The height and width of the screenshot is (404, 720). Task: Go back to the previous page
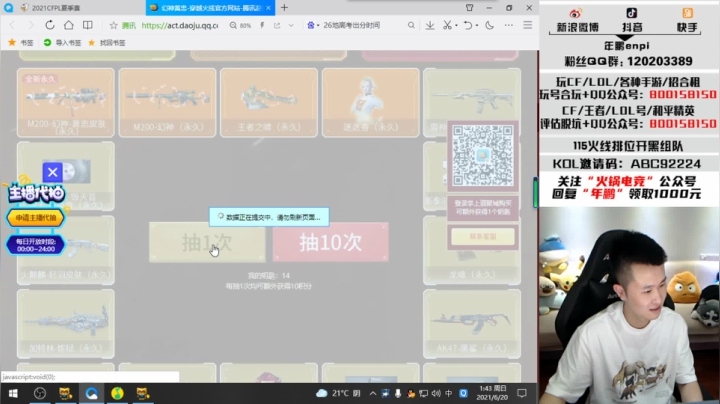click(x=12, y=25)
